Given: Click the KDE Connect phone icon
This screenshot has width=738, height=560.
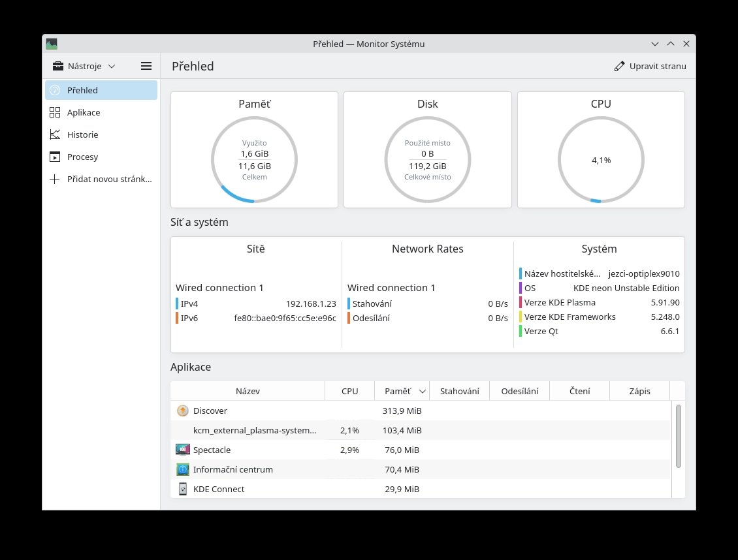Looking at the screenshot, I should point(183,489).
